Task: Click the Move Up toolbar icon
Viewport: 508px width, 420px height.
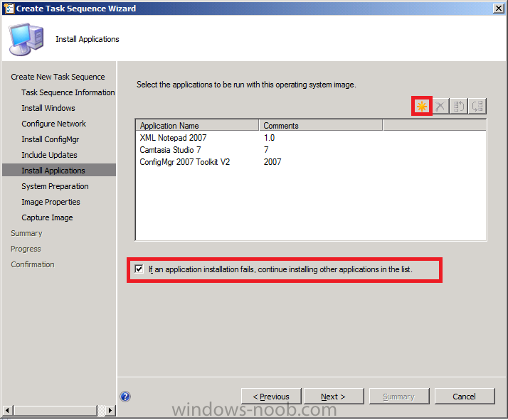Action: (x=459, y=106)
